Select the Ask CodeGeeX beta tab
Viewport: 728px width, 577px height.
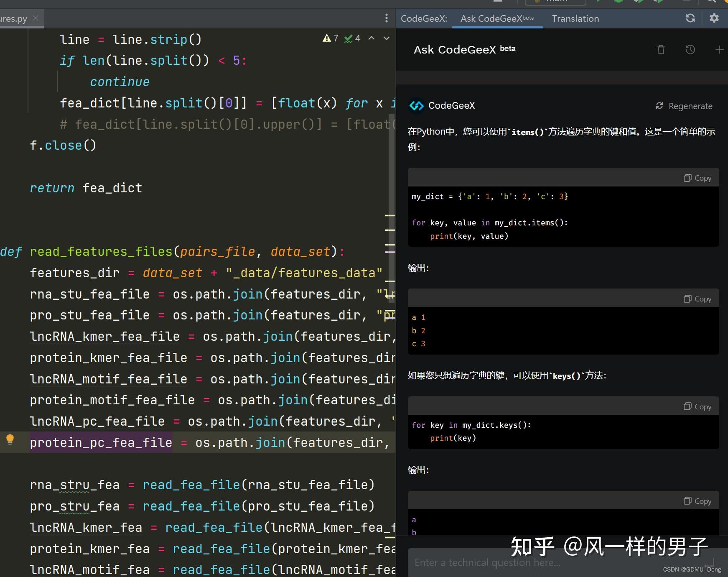pos(497,18)
